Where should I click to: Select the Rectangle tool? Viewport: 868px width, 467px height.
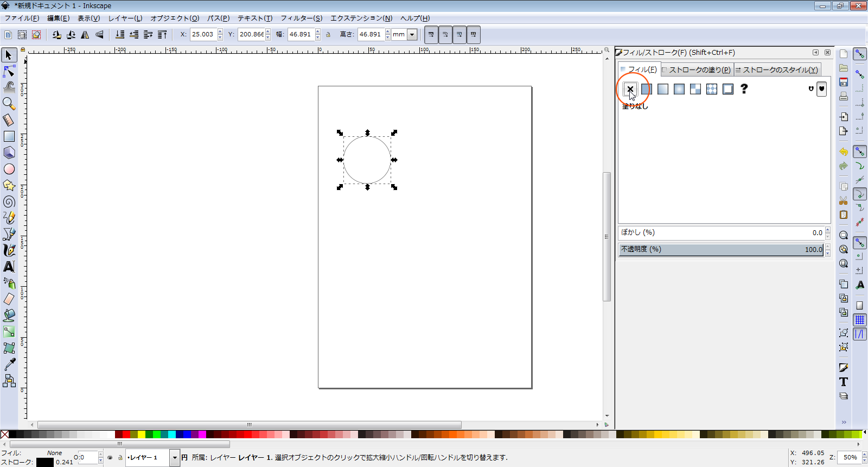pyautogui.click(x=9, y=136)
